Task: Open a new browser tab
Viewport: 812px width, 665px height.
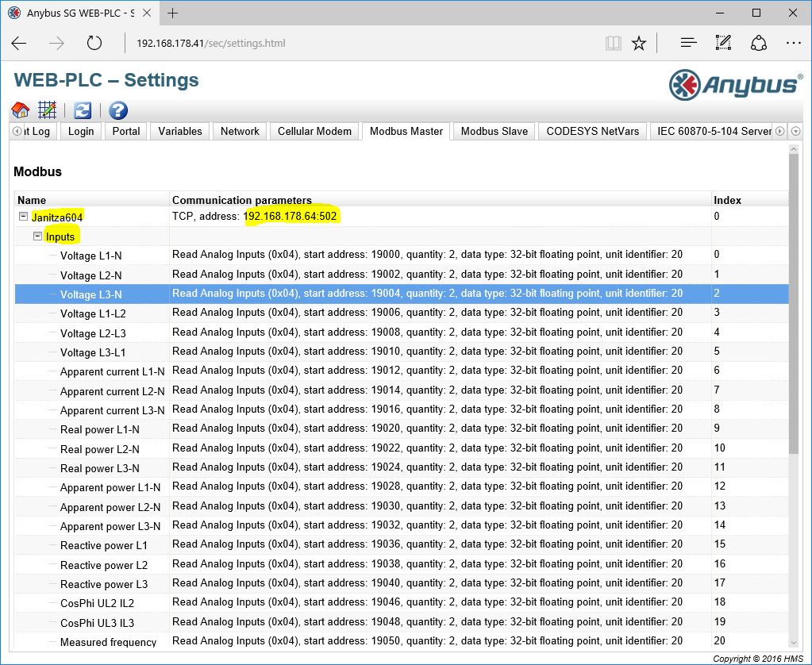Action: click(173, 13)
